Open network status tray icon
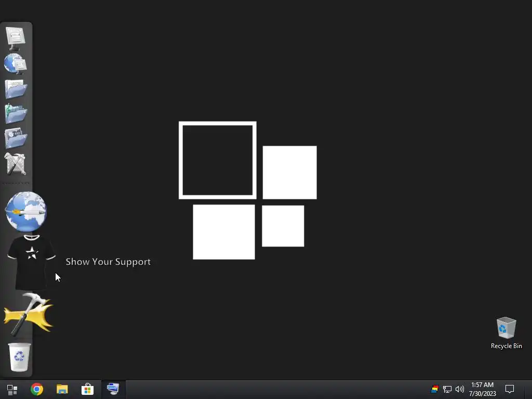 [x=447, y=389]
